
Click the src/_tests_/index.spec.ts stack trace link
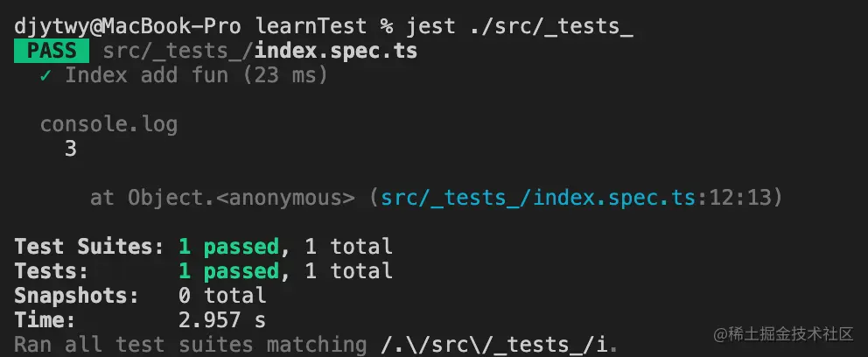click(532, 199)
